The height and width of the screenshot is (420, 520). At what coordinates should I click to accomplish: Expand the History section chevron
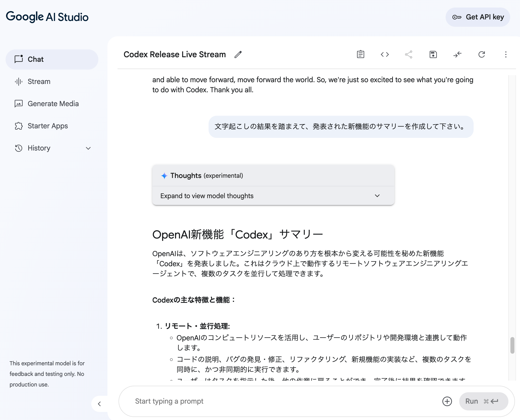88,148
